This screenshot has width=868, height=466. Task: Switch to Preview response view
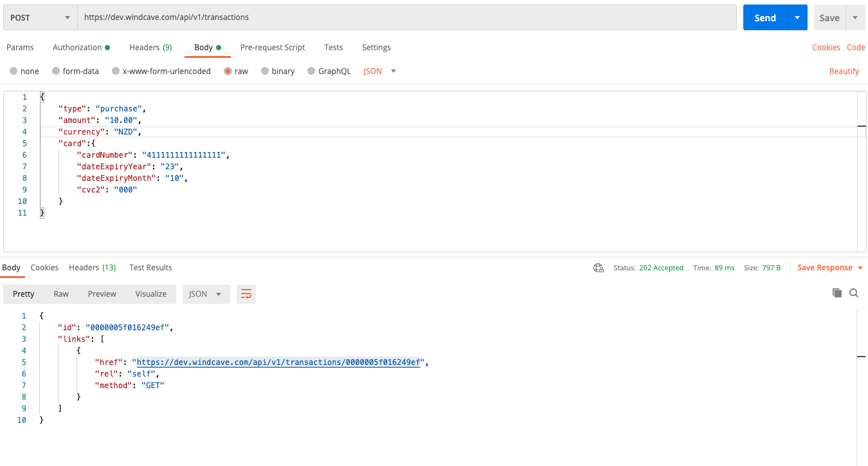(x=102, y=294)
